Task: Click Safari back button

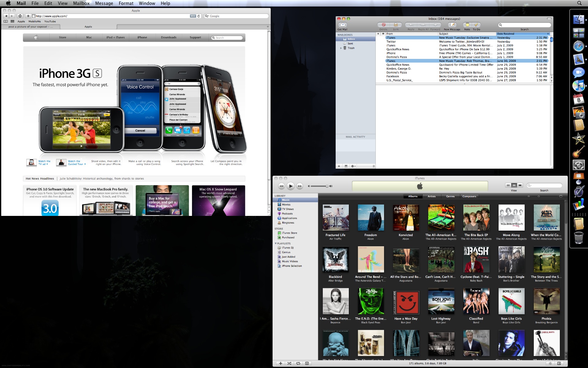Action: pos(6,16)
